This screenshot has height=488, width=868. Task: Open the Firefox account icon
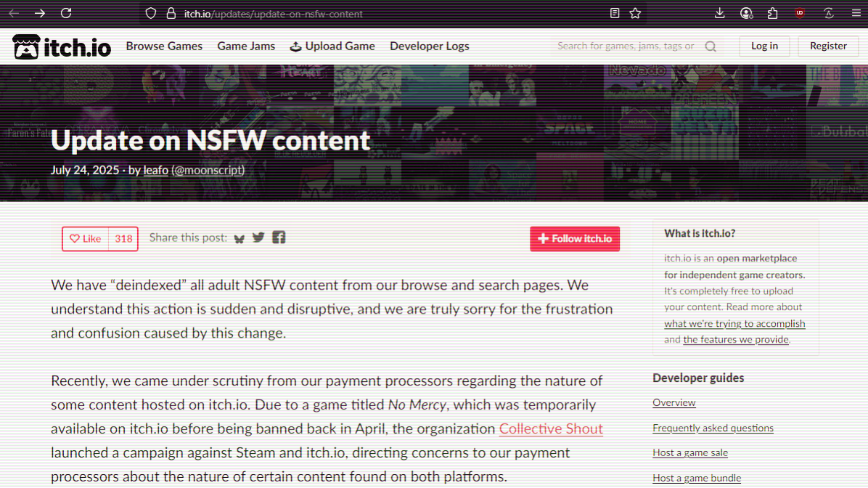(x=746, y=13)
